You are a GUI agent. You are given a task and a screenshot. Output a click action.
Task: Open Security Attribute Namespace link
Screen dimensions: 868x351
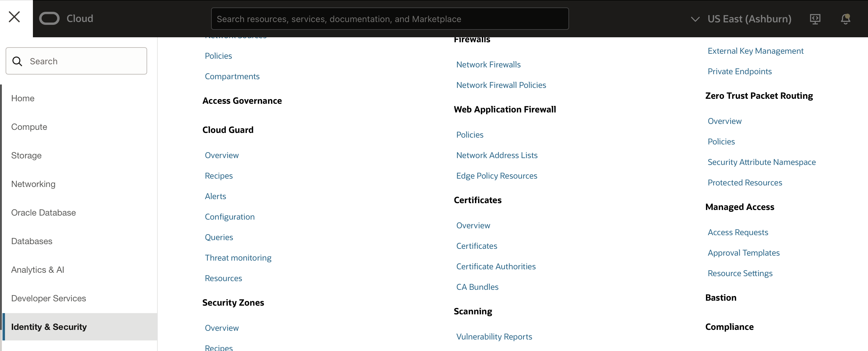[761, 162]
